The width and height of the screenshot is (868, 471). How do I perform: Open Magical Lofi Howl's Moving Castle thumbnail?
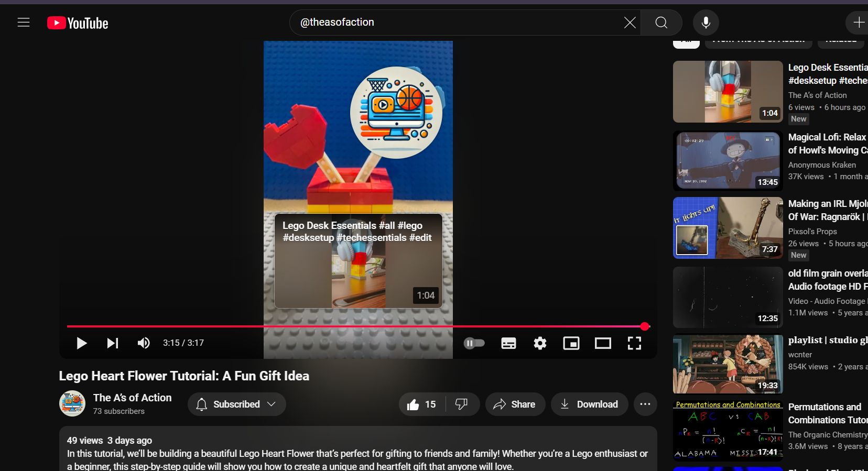(x=728, y=161)
